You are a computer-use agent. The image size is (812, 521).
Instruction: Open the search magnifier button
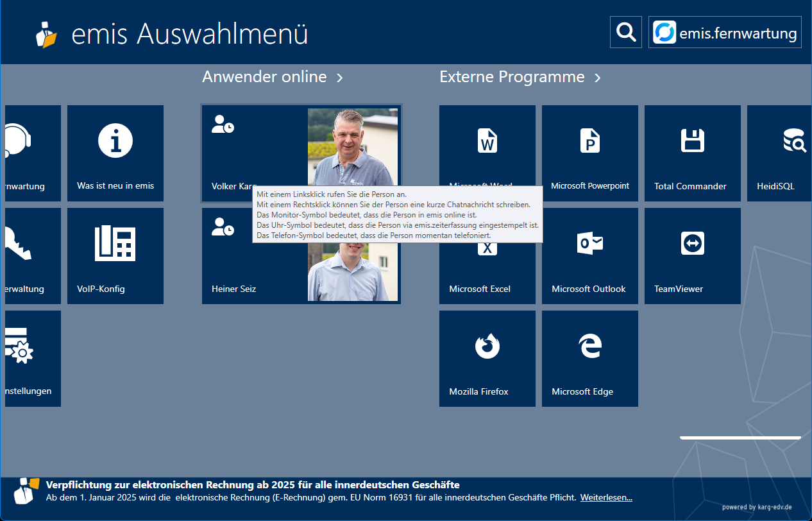tap(626, 32)
